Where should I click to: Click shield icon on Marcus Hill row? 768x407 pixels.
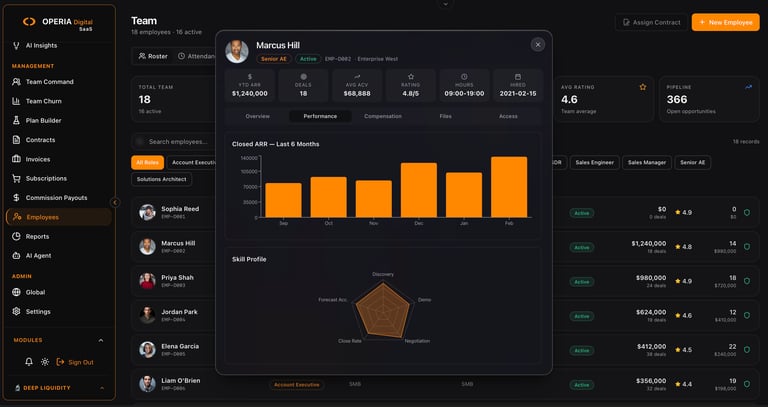click(x=747, y=247)
